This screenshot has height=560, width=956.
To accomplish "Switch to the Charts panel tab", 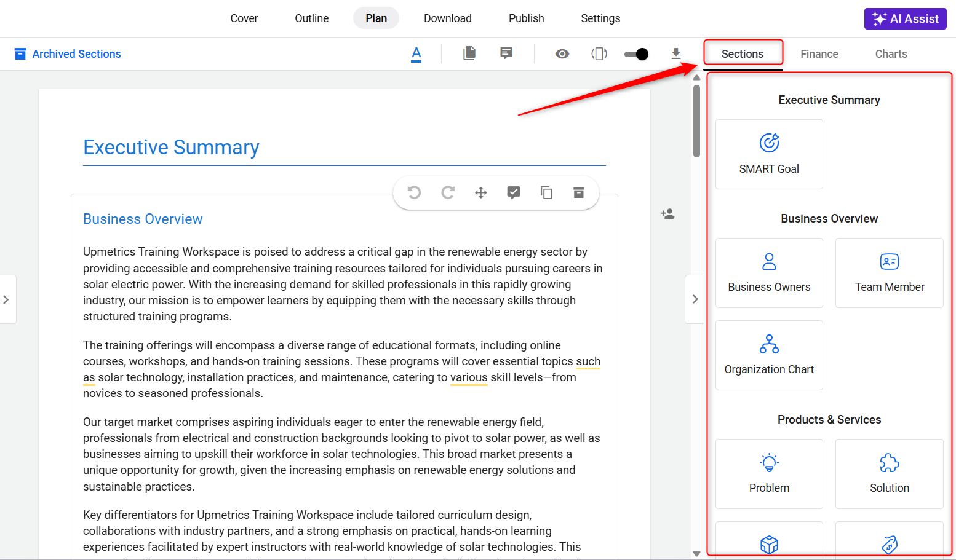I will click(x=891, y=54).
